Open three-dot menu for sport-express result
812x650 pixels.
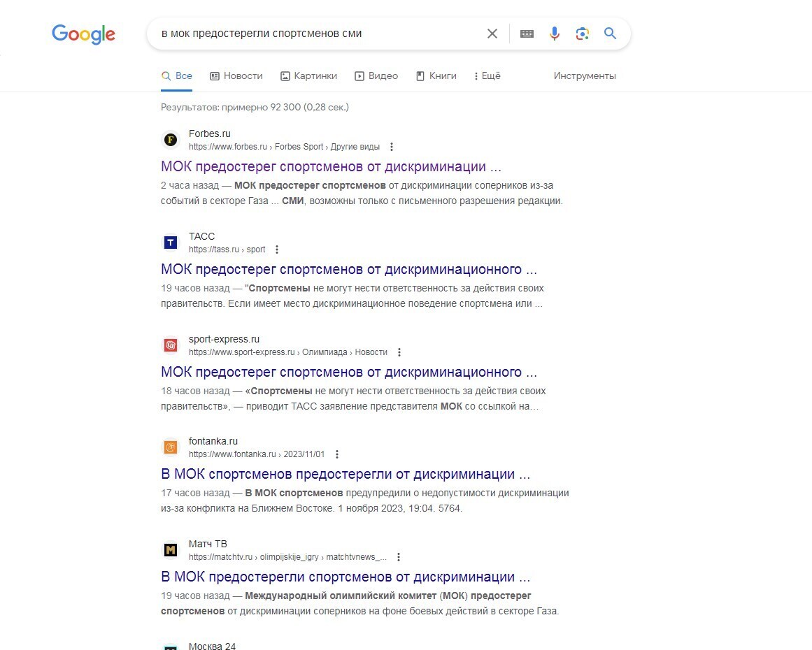pyautogui.click(x=399, y=352)
